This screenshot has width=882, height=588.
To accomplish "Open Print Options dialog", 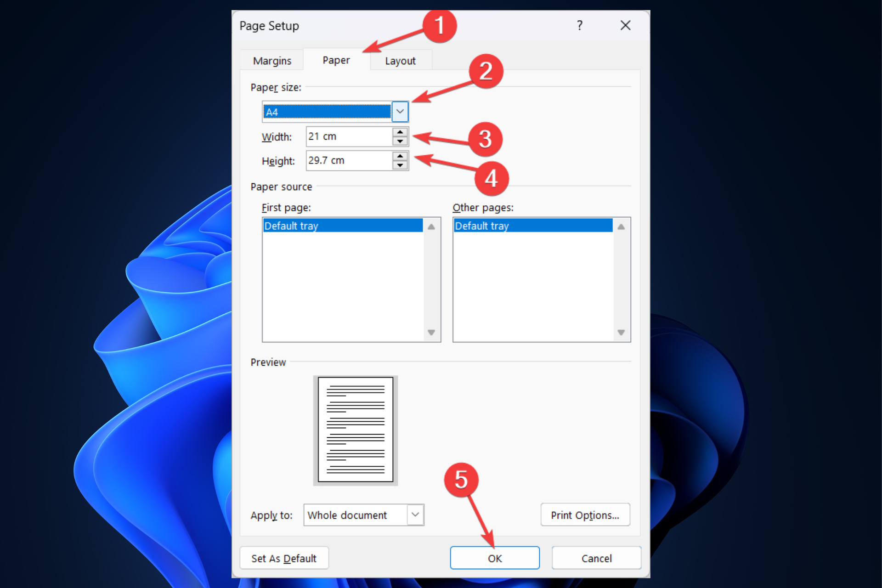I will 584,515.
